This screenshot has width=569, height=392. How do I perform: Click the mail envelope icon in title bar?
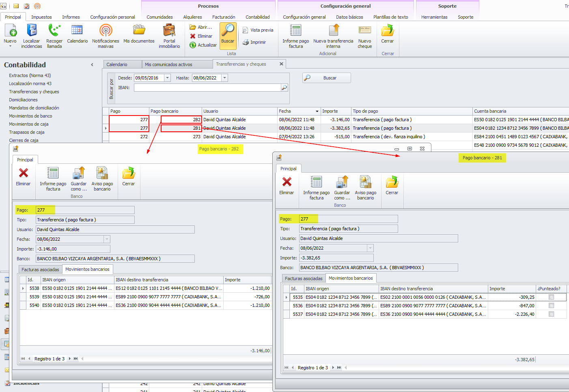(x=16, y=6)
